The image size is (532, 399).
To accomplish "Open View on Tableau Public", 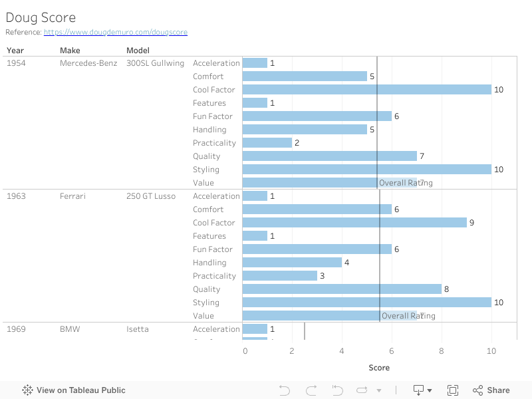I will 74,390.
